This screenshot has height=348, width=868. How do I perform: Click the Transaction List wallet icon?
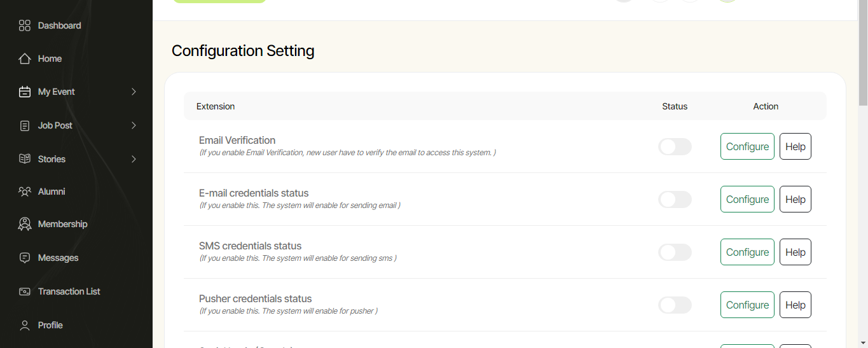point(25,291)
